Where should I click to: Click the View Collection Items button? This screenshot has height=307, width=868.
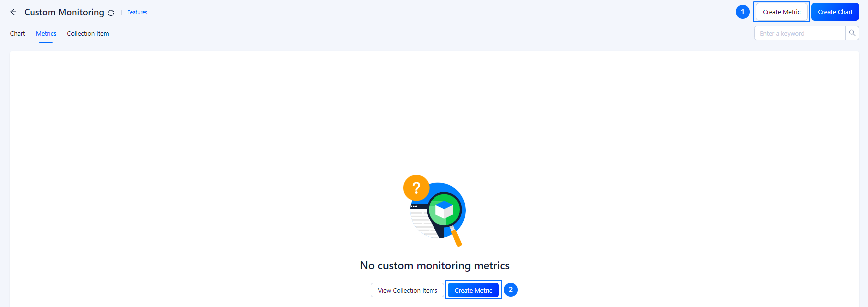tap(407, 290)
